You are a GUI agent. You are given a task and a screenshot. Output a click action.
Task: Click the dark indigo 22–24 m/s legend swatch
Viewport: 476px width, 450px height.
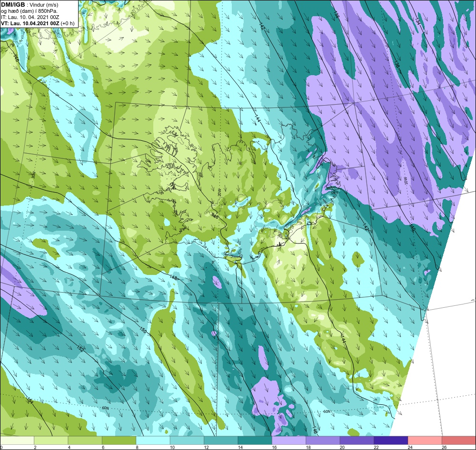click(391, 440)
